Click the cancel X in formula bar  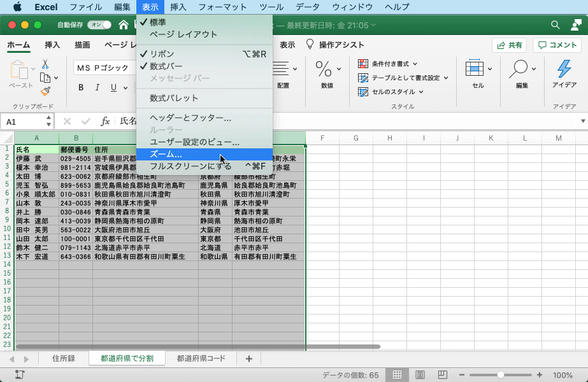67,121
